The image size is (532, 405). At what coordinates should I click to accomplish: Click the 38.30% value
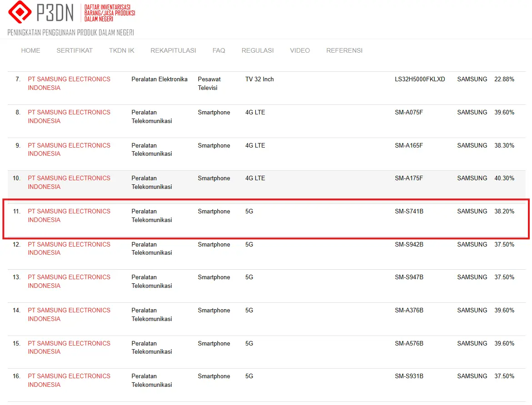(x=504, y=145)
